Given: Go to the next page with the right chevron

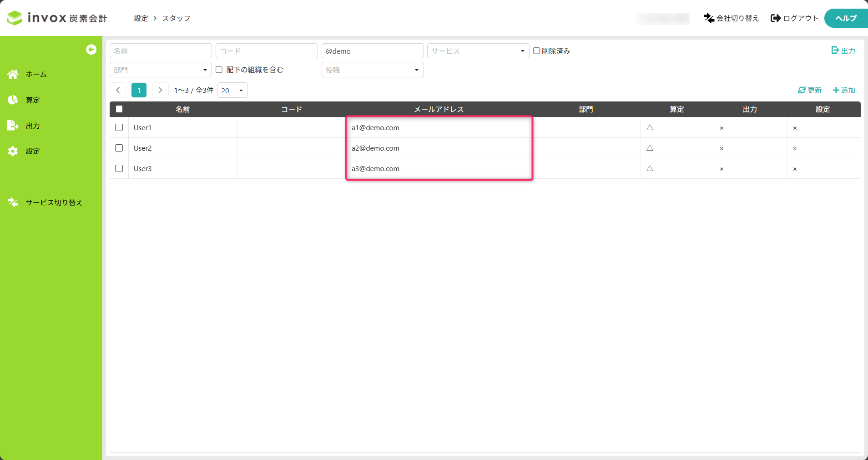Looking at the screenshot, I should (160, 90).
